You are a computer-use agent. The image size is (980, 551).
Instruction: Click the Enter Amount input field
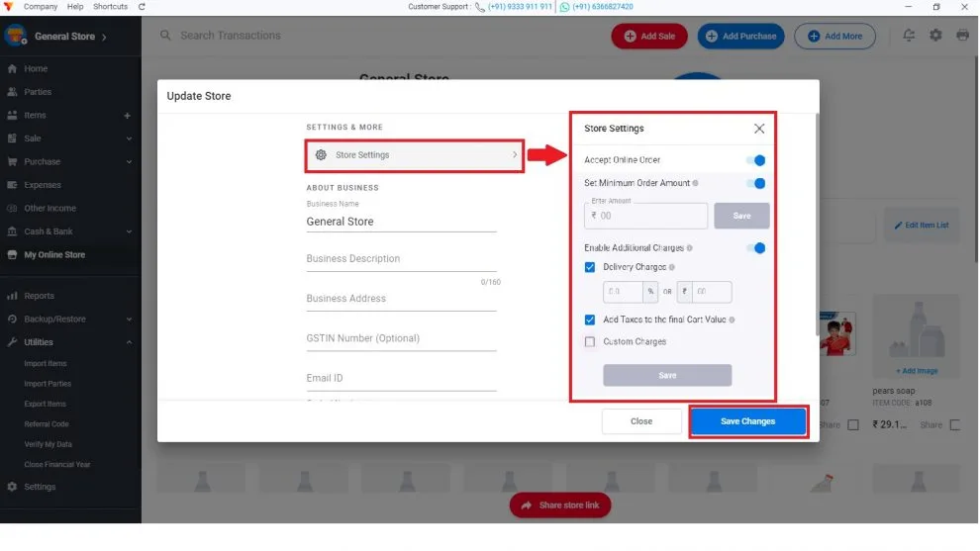point(645,216)
